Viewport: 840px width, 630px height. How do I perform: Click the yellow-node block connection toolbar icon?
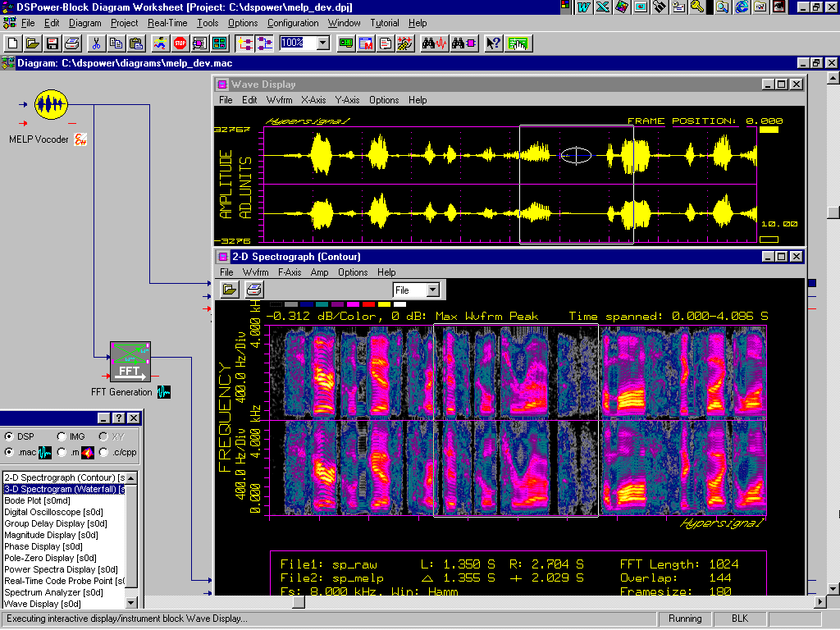[244, 43]
